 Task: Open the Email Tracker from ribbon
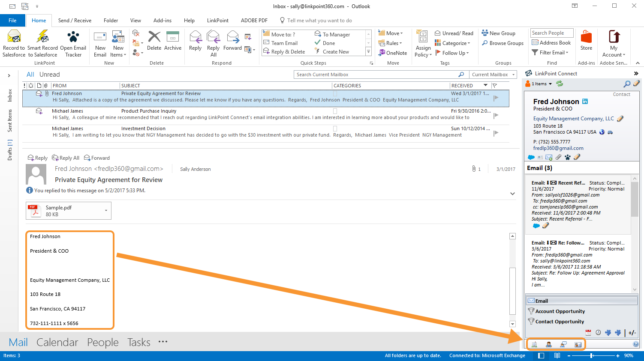73,43
